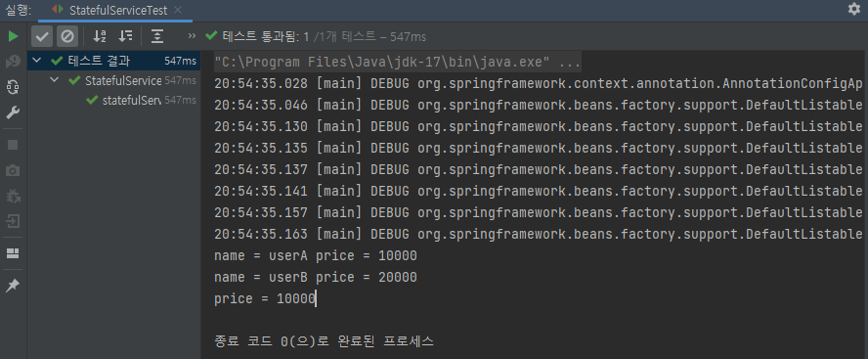Show more toolbar actions chevron

point(193,36)
